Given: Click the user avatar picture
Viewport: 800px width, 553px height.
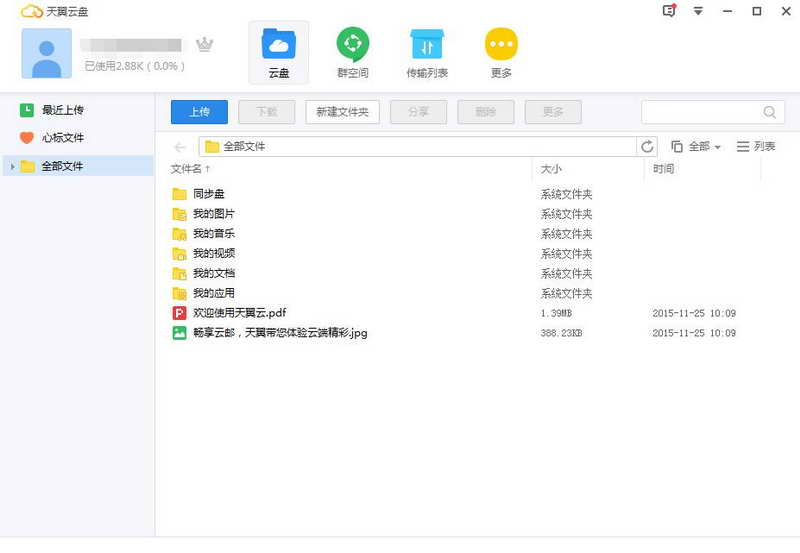Looking at the screenshot, I should (x=46, y=53).
